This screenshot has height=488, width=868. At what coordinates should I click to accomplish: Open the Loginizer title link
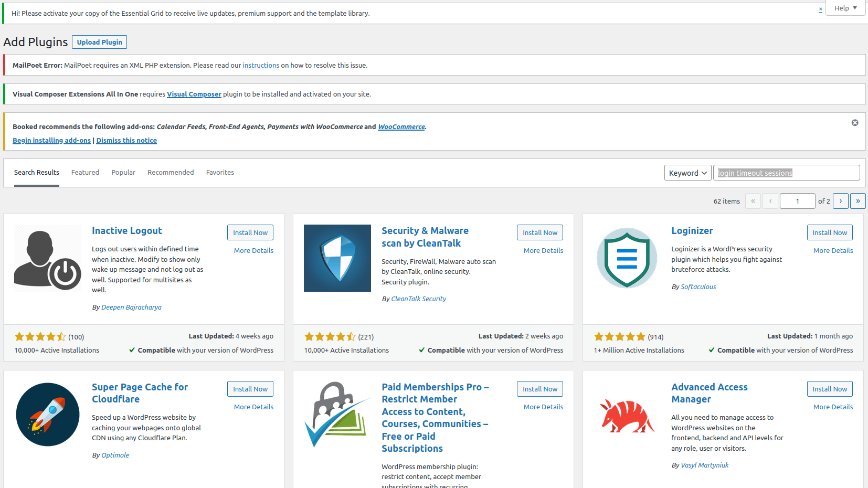(x=692, y=231)
